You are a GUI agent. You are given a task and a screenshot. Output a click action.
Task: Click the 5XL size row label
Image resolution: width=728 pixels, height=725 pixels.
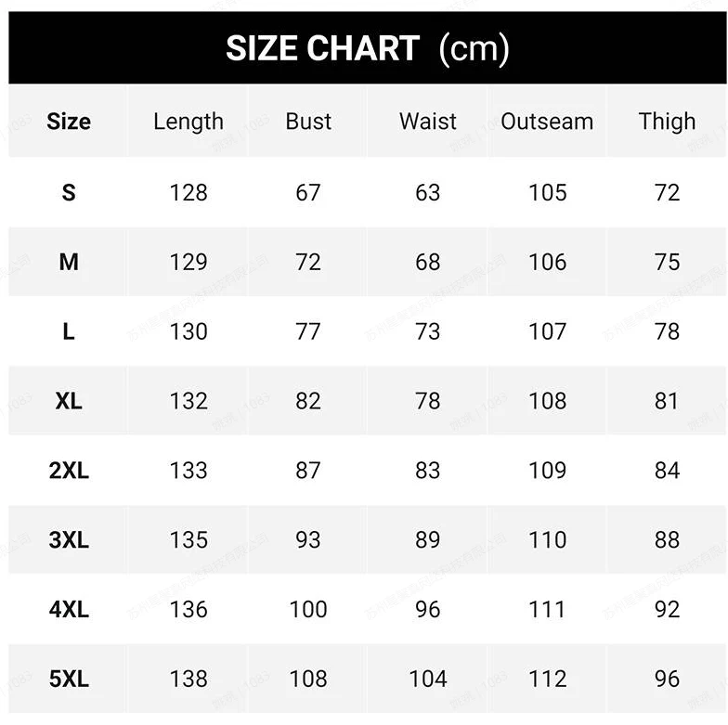(x=69, y=679)
